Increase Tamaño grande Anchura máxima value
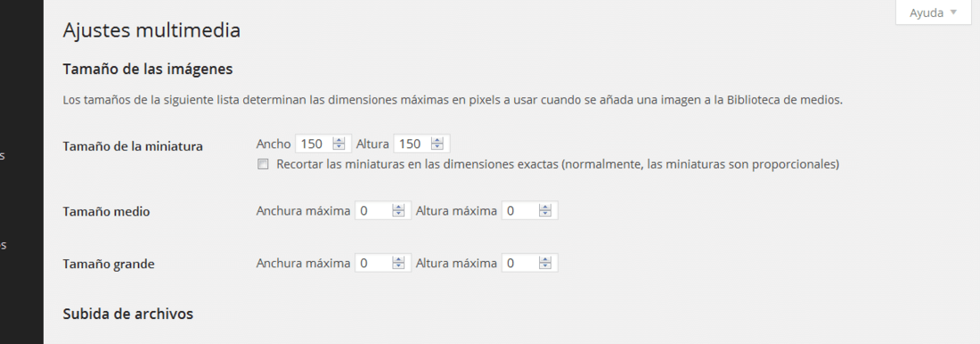This screenshot has height=344, width=980. [398, 259]
